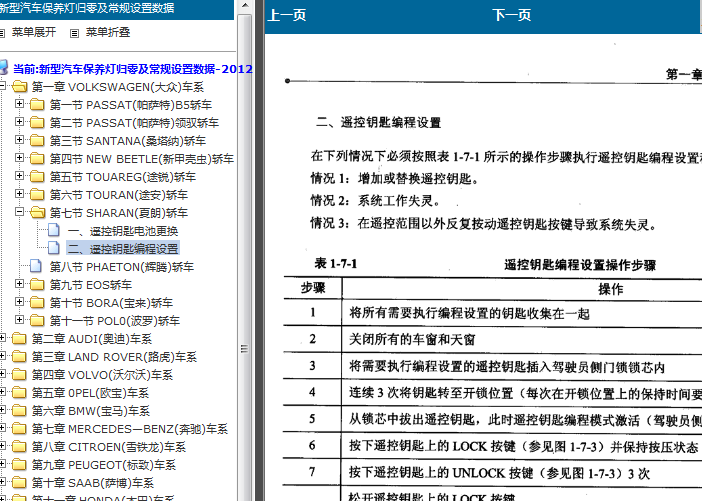Click table cell 关闭所有的车窗和天窗
The image size is (702, 501).
click(x=412, y=339)
